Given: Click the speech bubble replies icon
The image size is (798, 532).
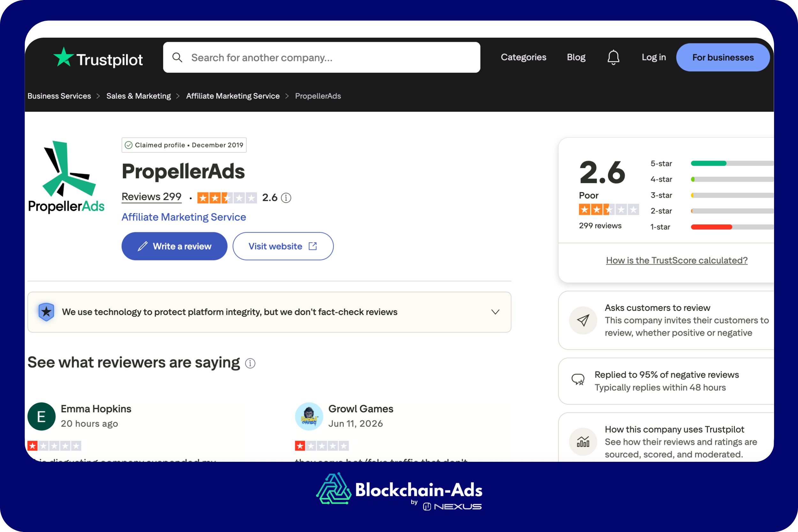Looking at the screenshot, I should point(578,380).
